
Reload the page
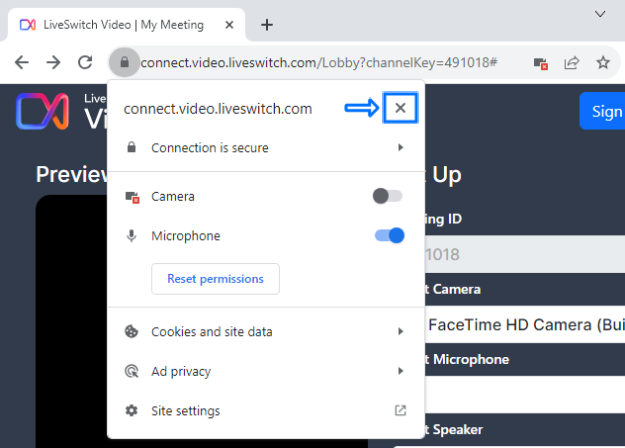(85, 62)
